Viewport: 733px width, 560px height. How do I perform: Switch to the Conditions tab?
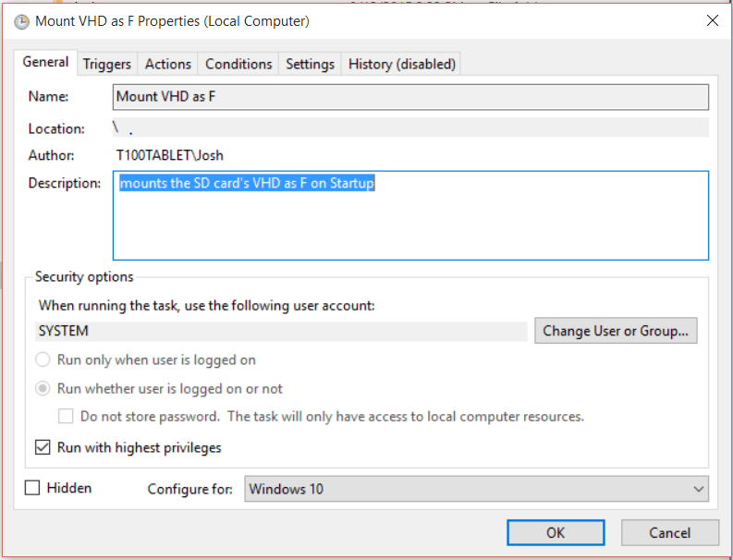238,64
